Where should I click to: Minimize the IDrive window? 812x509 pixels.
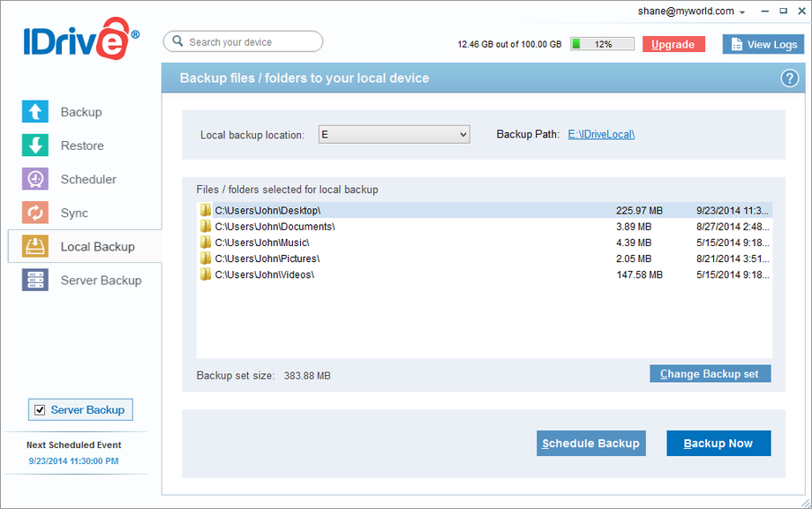[x=765, y=11]
